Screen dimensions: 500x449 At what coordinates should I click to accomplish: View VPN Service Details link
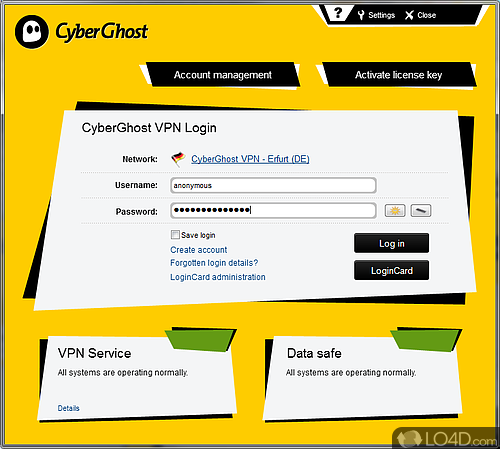68,408
